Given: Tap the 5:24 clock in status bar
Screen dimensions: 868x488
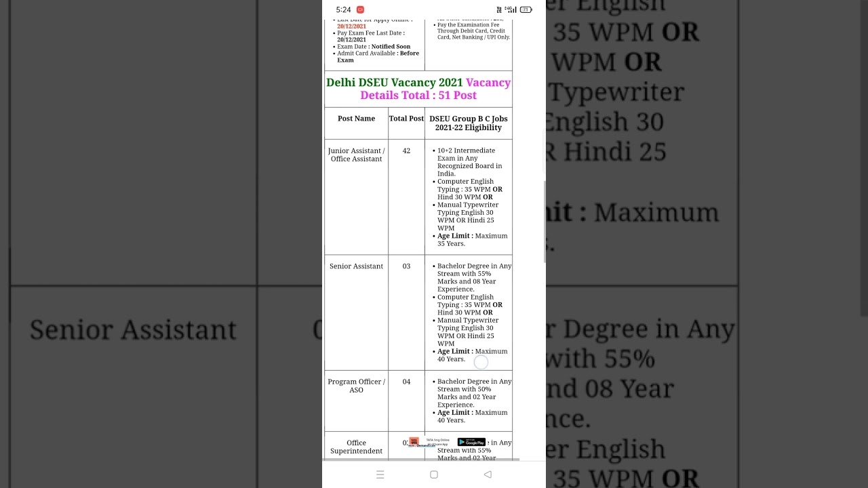Looking at the screenshot, I should coord(343,9).
